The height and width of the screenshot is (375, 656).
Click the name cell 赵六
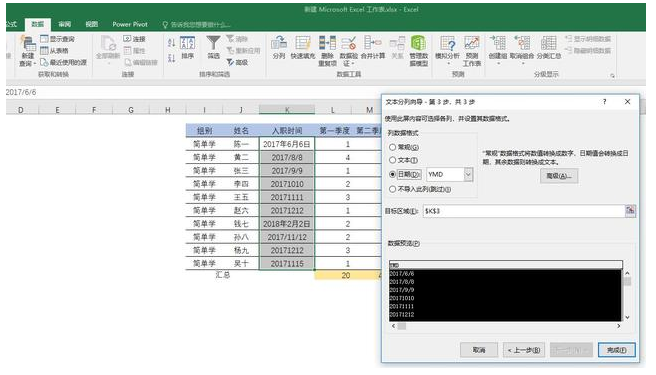[x=241, y=211]
